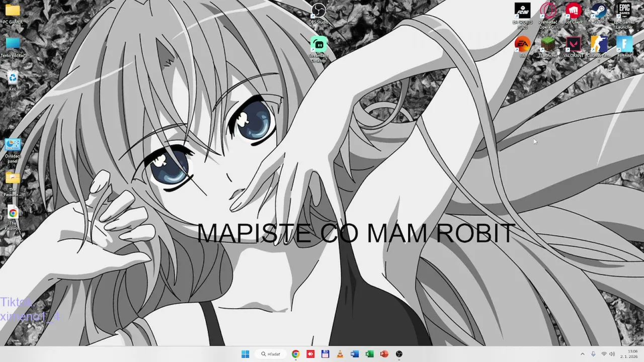Screen dimensions: 644x362
Task: Select Opera GX browser shortcut
Action: click(547, 16)
